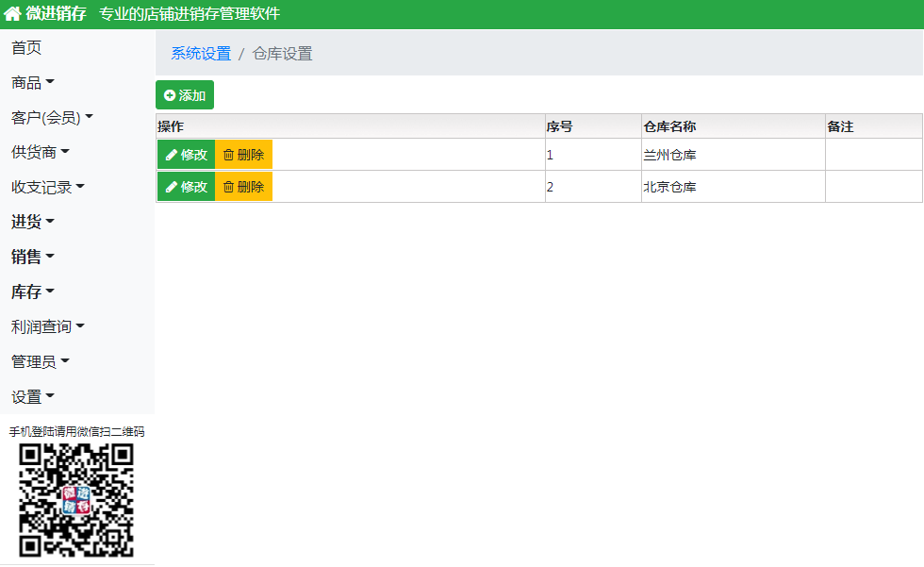Click trash icon in 北京仓库 row
Screen dimensions: 924x567
click(228, 187)
